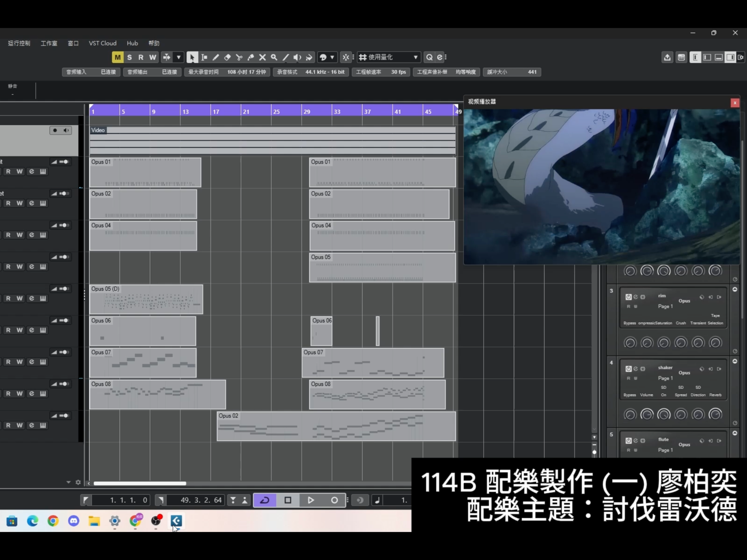The image size is (747, 560).
Task: Click the export icon in the top toolbar
Action: pyautogui.click(x=667, y=57)
